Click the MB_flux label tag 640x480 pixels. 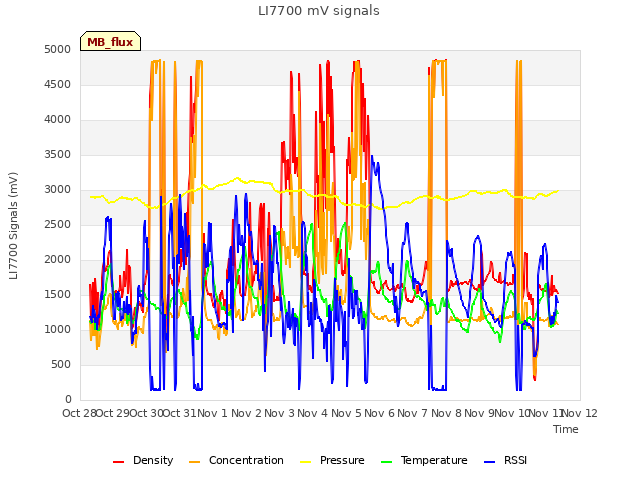click(110, 41)
